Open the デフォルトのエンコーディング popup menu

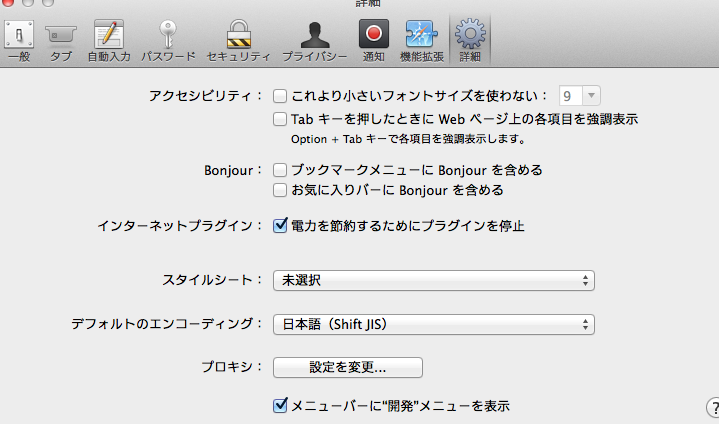434,324
